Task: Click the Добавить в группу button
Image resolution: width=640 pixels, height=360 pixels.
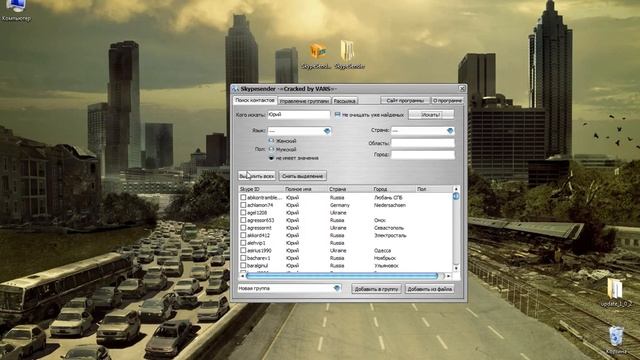Action: [376, 289]
